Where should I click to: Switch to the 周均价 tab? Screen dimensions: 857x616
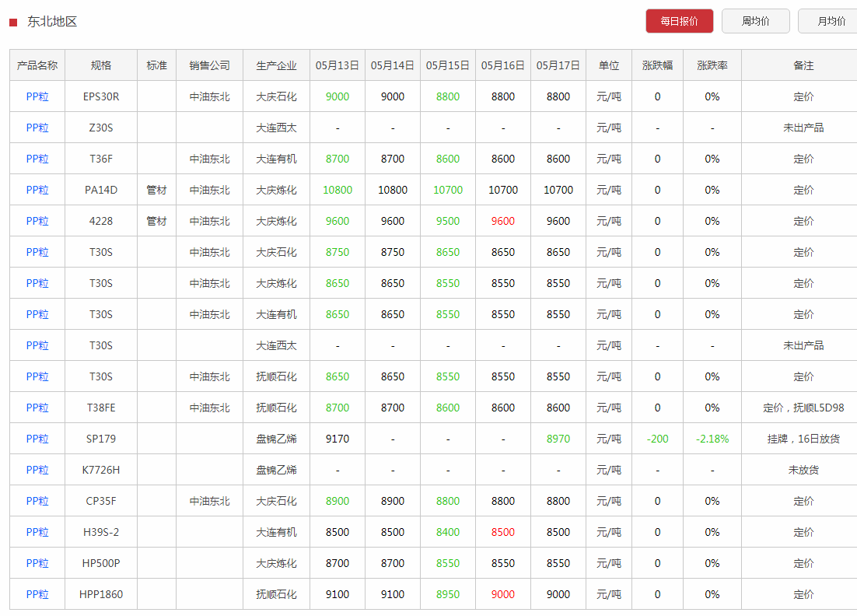click(x=755, y=21)
